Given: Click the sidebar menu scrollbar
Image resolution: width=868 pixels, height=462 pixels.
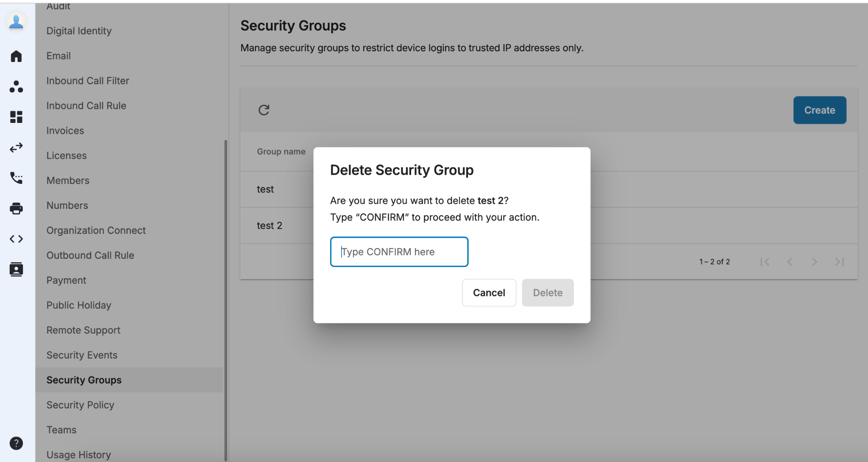Looking at the screenshot, I should point(225,300).
